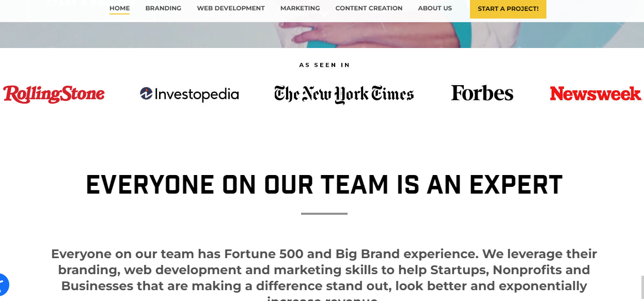
Task: Click the Forbes logo
Action: tap(482, 93)
